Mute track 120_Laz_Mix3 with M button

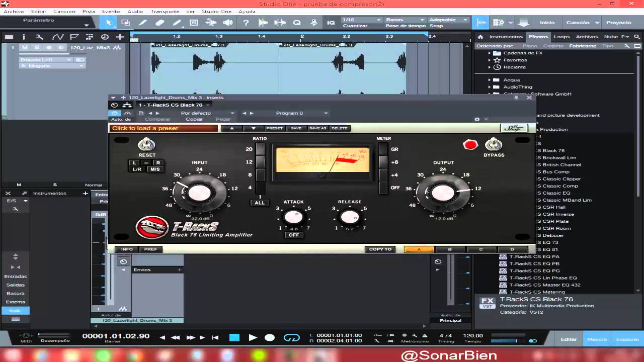[x=25, y=48]
